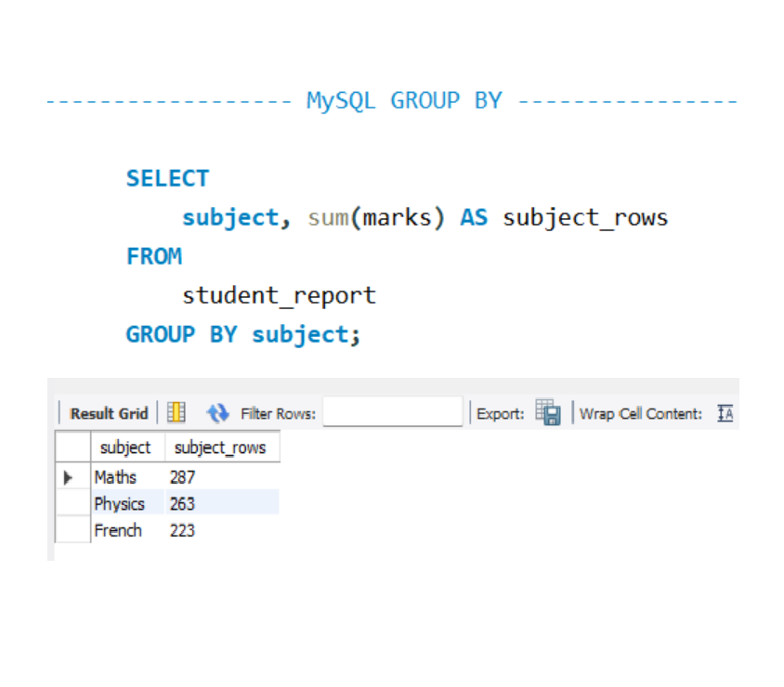Viewport: 784px width, 687px height.
Task: Click the current row arrow beside Maths
Action: tap(68, 477)
